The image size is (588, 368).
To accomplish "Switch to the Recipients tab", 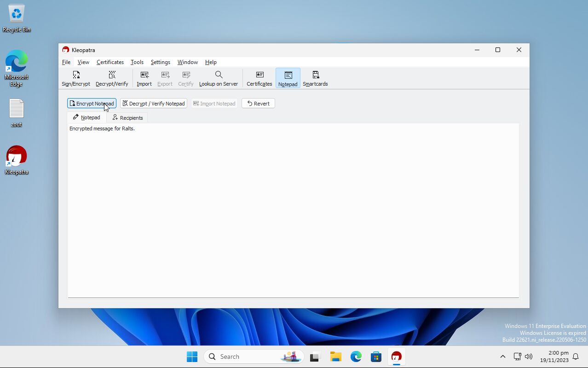I will 127,117.
